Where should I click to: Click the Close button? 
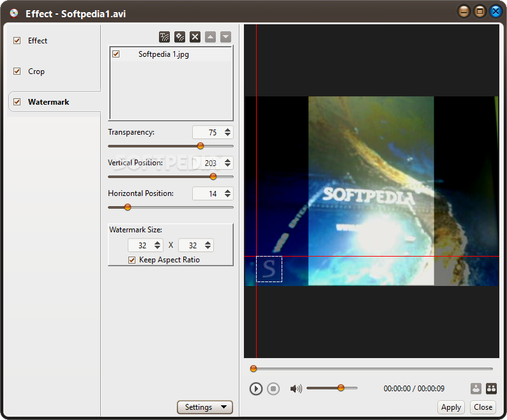483,407
